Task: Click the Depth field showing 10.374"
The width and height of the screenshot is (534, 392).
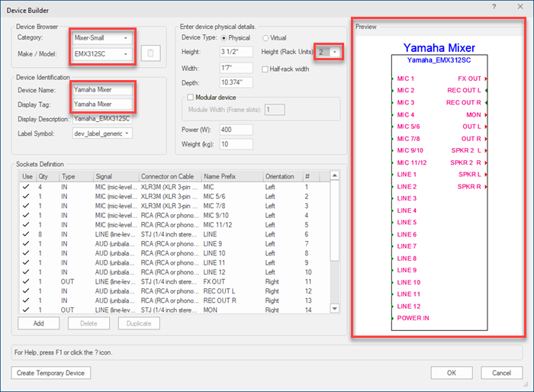Action: (x=236, y=82)
